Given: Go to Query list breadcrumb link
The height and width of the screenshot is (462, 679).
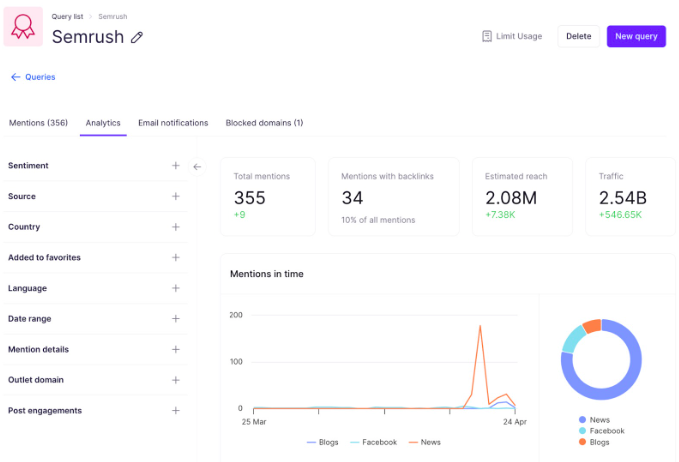Looking at the screenshot, I should click(66, 17).
